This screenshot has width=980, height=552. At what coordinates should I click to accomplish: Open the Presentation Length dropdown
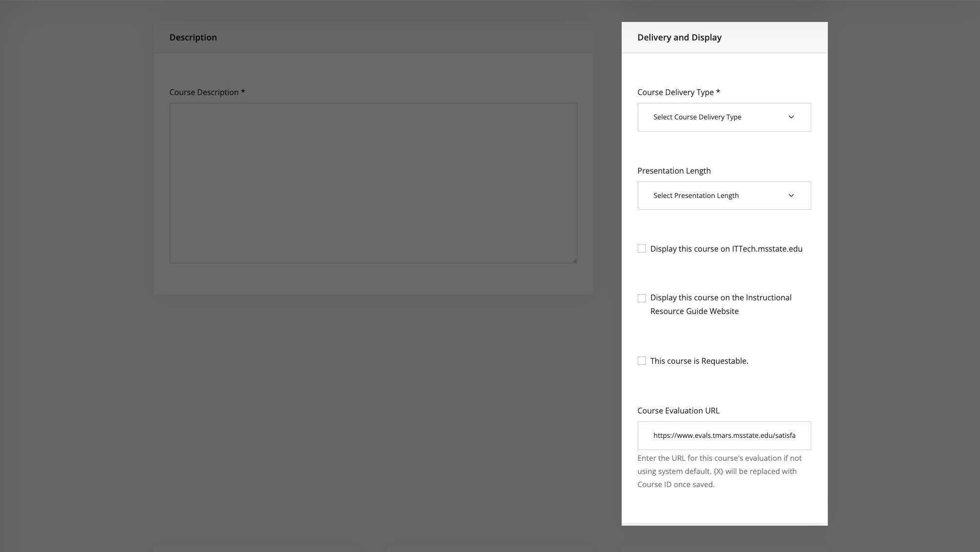[x=724, y=196]
